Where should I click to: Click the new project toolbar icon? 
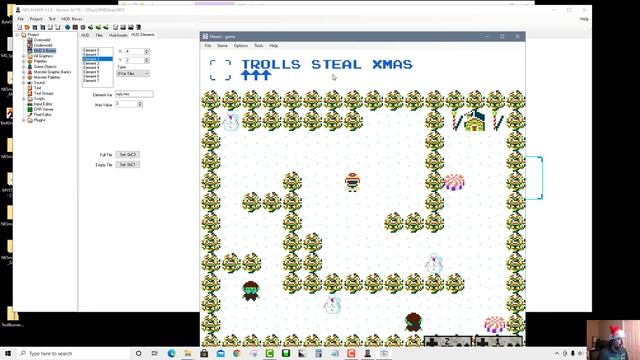19,27
